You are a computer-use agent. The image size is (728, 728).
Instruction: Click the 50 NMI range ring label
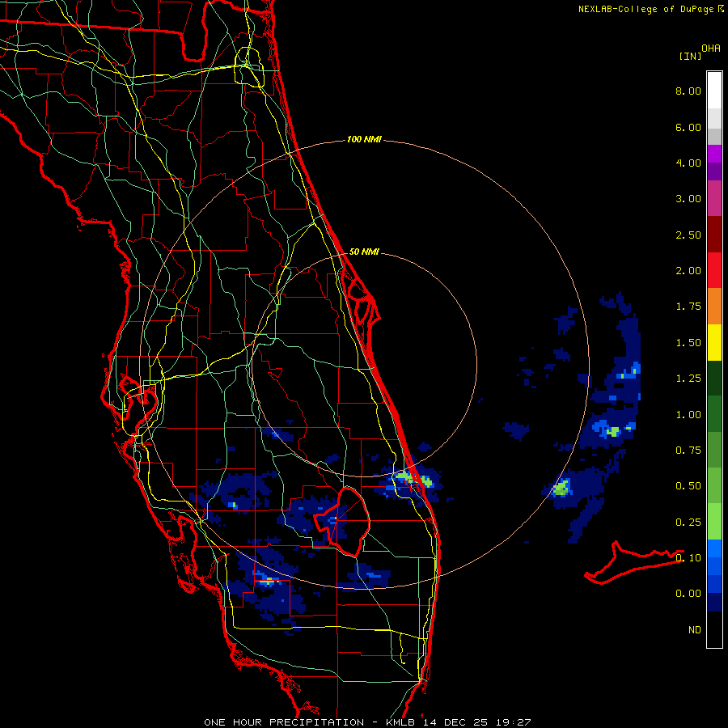click(x=364, y=252)
